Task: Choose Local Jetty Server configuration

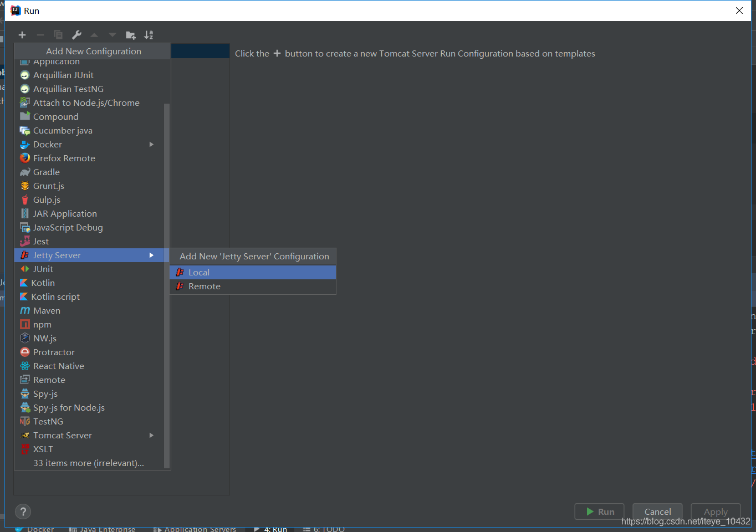Action: click(x=253, y=272)
